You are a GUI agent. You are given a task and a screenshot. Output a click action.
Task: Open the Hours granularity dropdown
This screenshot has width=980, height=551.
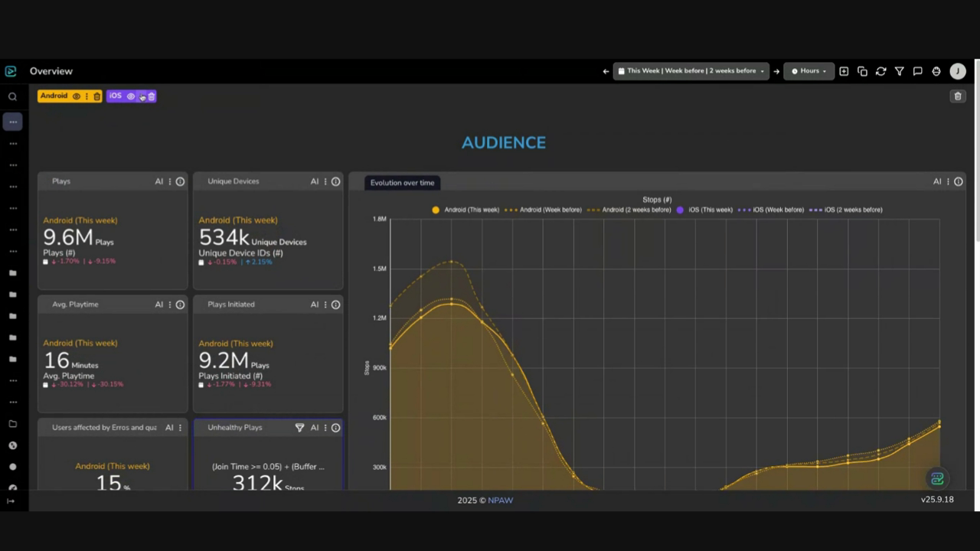(x=808, y=71)
